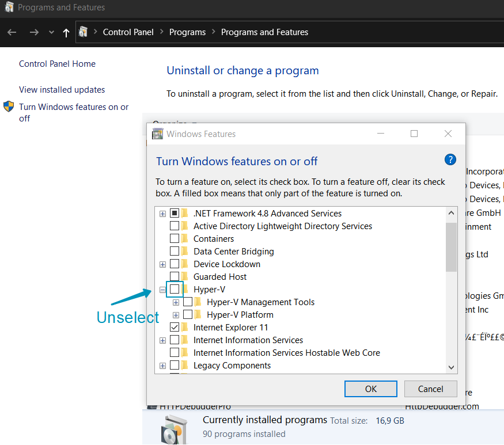504x445 pixels.
Task: Collapse the Hyper-V tree node
Action: 162,290
